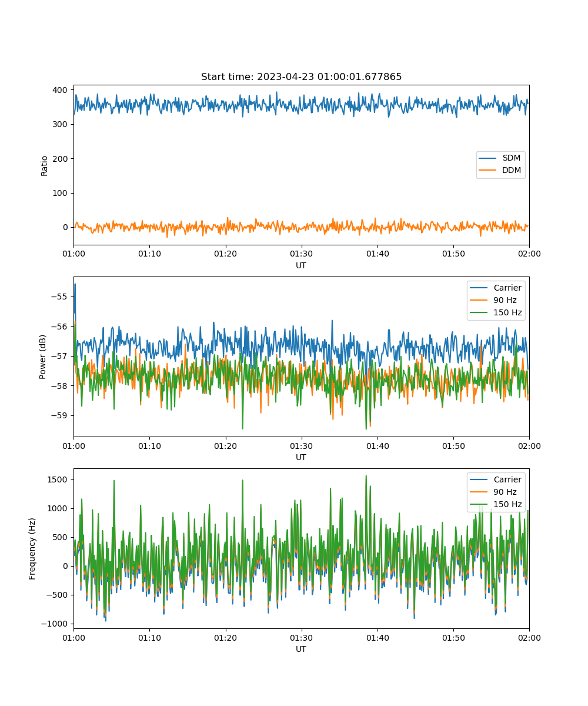Select 150 Hz in the Power plot legend

(x=496, y=312)
